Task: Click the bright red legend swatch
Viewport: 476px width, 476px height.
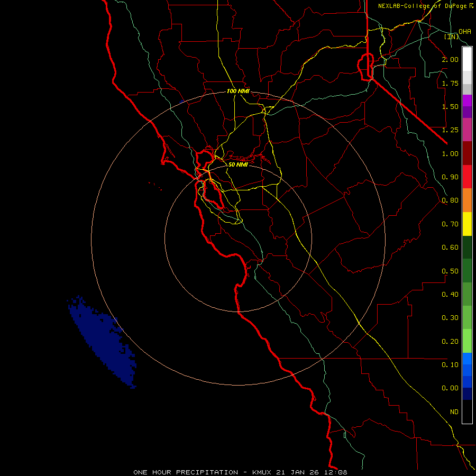Action: pos(467,177)
